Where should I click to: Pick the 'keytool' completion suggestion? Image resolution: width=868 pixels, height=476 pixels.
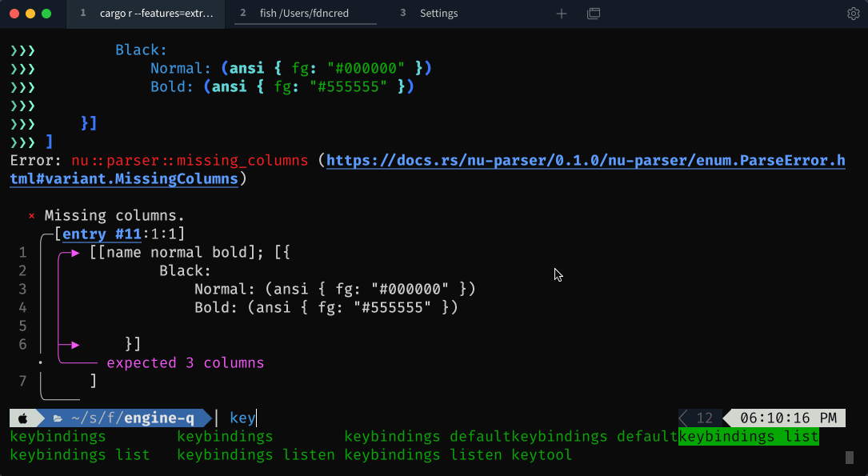pos(542,454)
